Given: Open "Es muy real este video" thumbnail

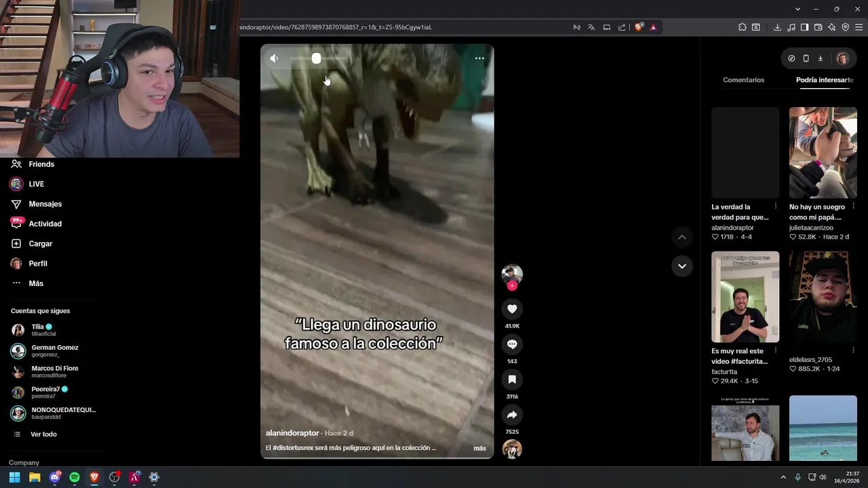Looking at the screenshot, I should [x=745, y=297].
